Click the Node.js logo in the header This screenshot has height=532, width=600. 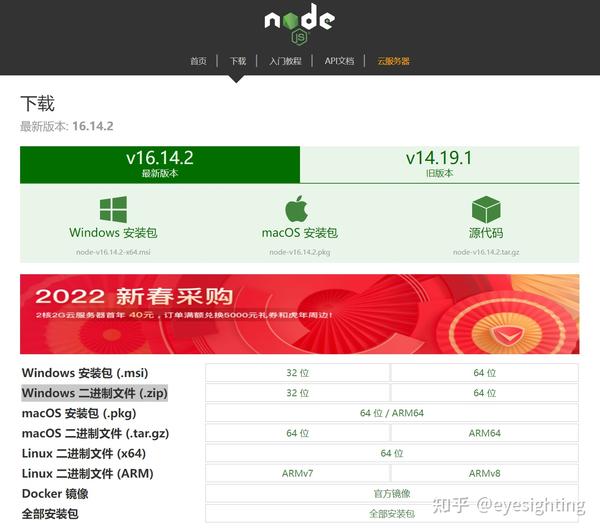pos(299,24)
